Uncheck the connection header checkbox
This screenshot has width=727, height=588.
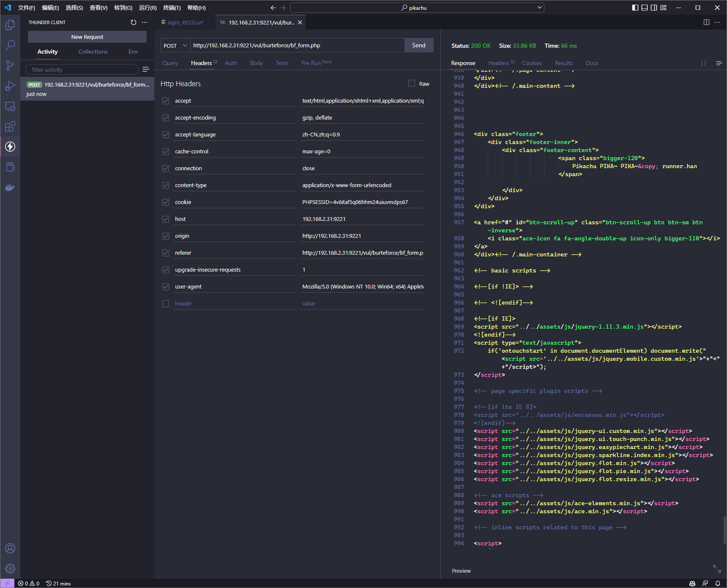tap(166, 168)
